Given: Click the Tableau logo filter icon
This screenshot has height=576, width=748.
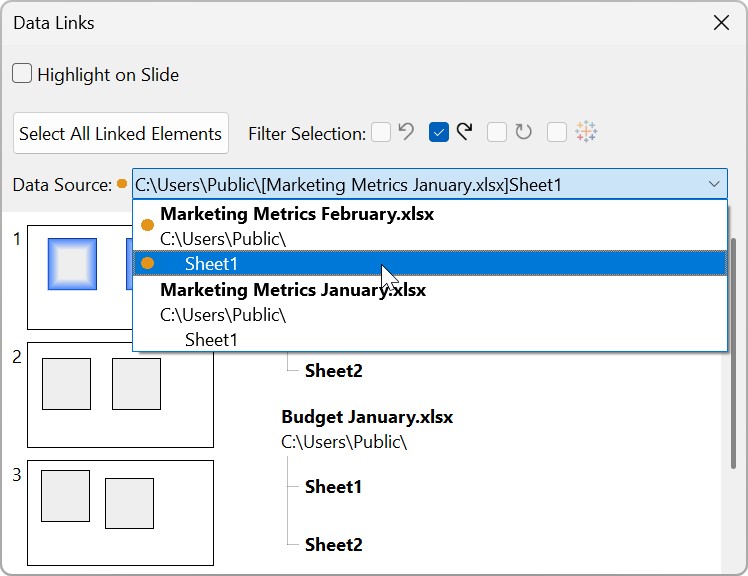Looking at the screenshot, I should click(586, 132).
